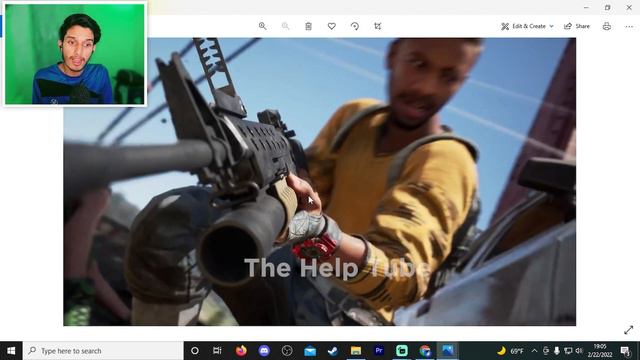Print the photo
The height and width of the screenshot is (360, 640).
click(x=607, y=26)
